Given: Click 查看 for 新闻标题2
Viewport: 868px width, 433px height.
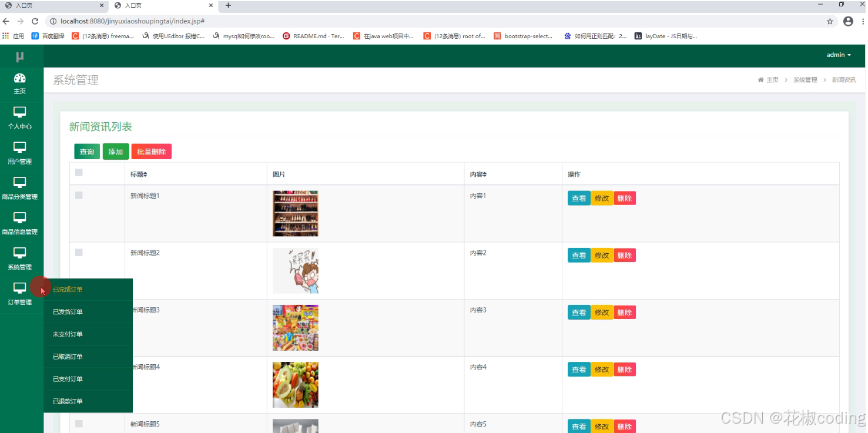Looking at the screenshot, I should click(x=579, y=255).
